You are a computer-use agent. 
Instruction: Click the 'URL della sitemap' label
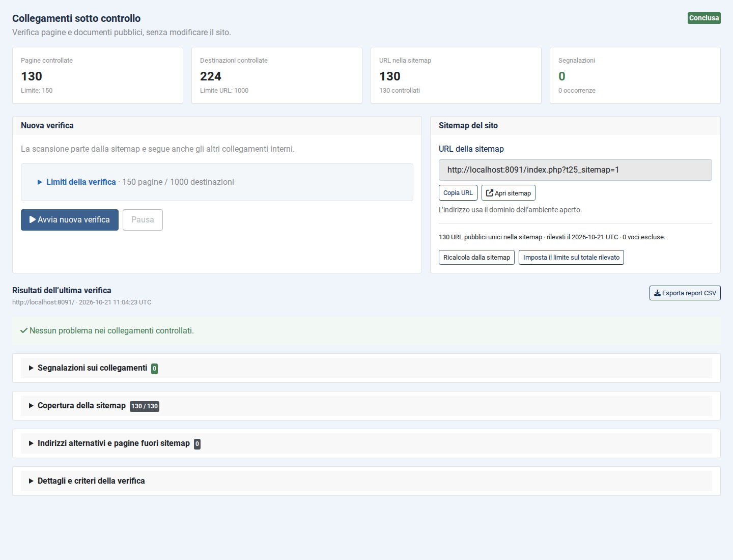click(x=471, y=149)
